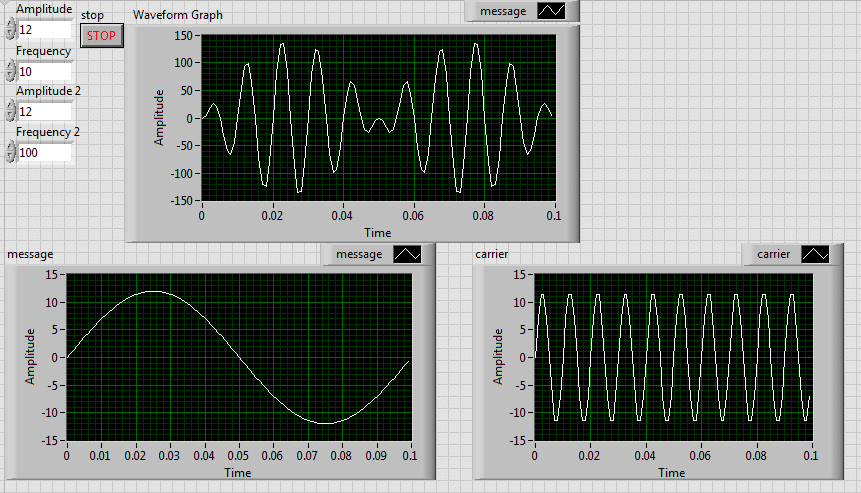The image size is (861, 493).
Task: Decrement Frequency 2 with the down arrow
Action: coord(10,157)
